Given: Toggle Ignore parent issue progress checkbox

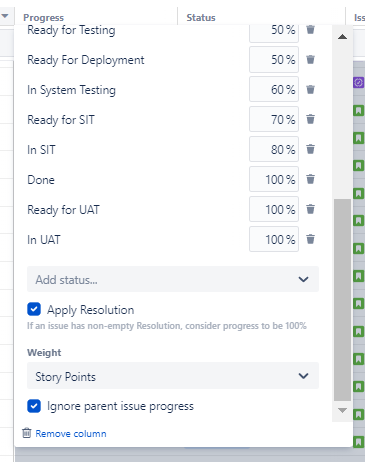Looking at the screenshot, I should click(x=34, y=406).
